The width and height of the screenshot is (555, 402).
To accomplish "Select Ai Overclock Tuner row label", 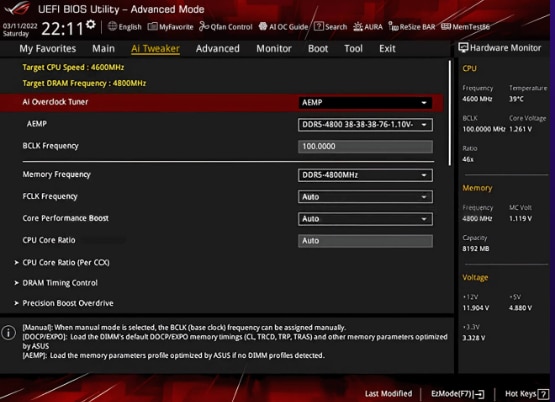I will click(x=55, y=102).
